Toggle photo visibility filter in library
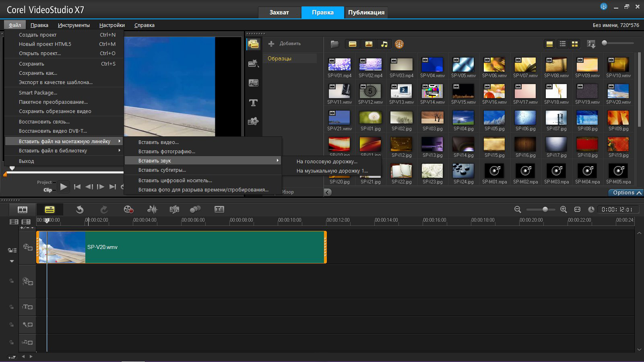644x362 pixels. coord(369,44)
